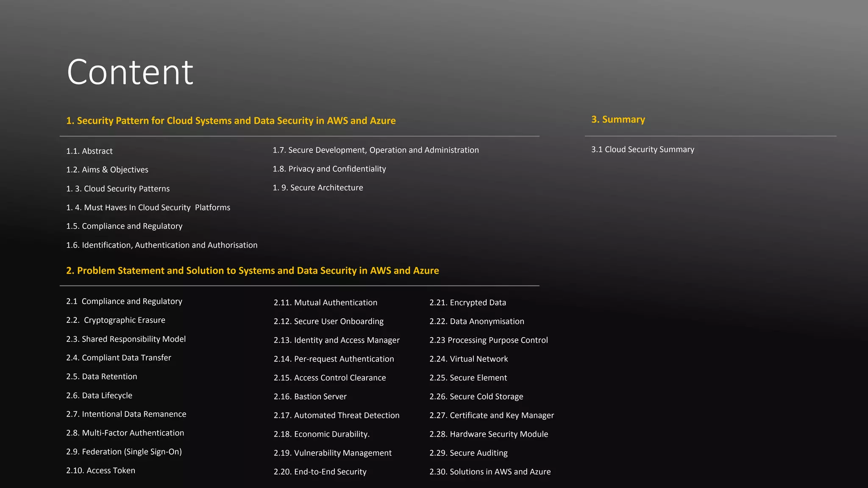Screen dimensions: 868x488
Task: Click section 2 Problem Statement heading
Action: [253, 271]
